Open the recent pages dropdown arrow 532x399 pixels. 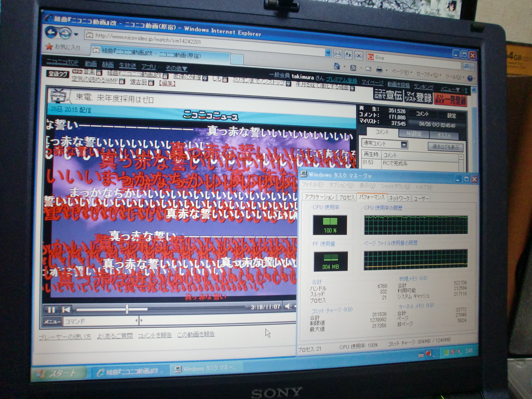click(76, 34)
